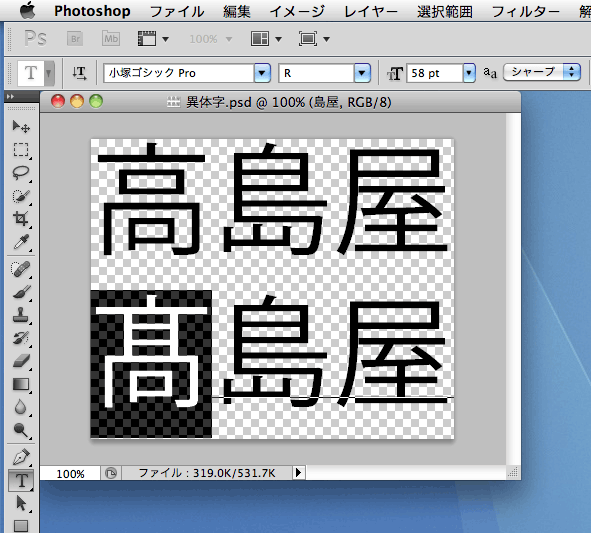The image size is (591, 533).
Task: Select the Spot Healing Brush tool
Action: [21, 269]
